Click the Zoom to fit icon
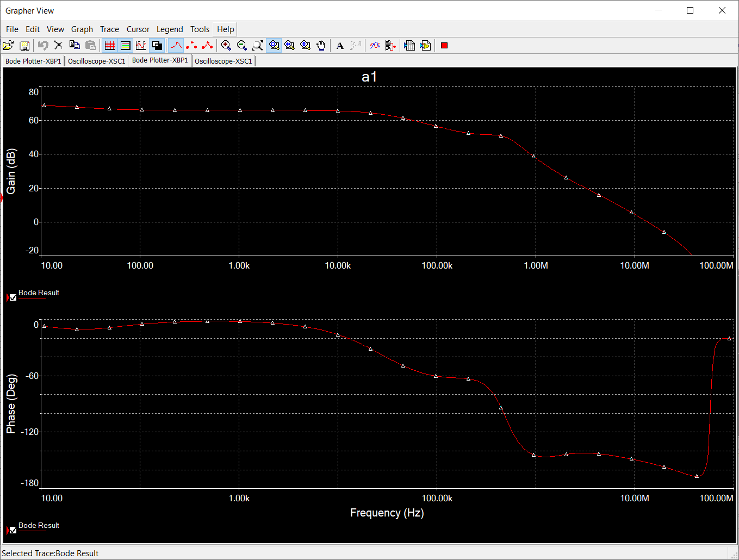Image resolution: width=739 pixels, height=560 pixels. tap(258, 46)
